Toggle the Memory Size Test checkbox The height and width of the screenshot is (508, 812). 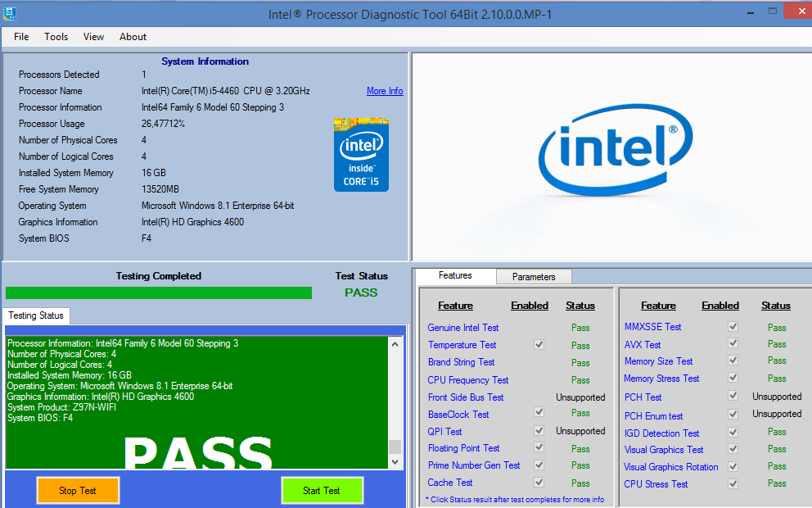tap(733, 360)
